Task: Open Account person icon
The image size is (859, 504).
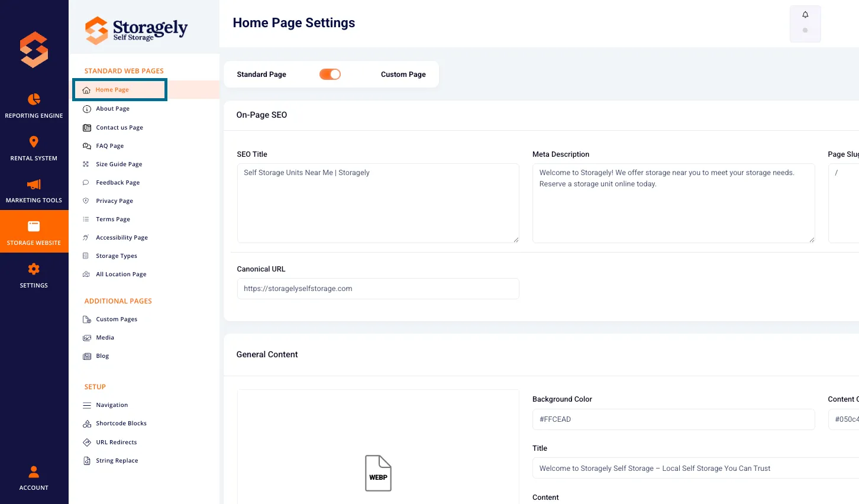Action: (x=34, y=471)
